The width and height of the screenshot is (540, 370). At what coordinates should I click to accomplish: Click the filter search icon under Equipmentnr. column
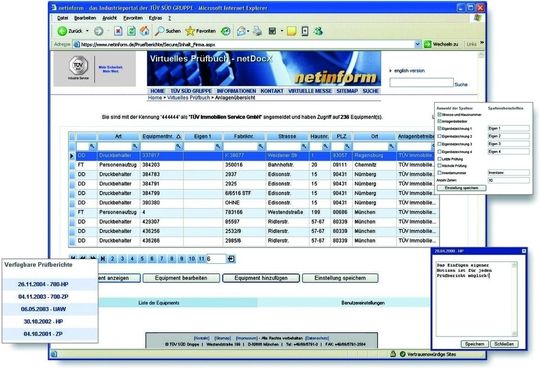178,146
